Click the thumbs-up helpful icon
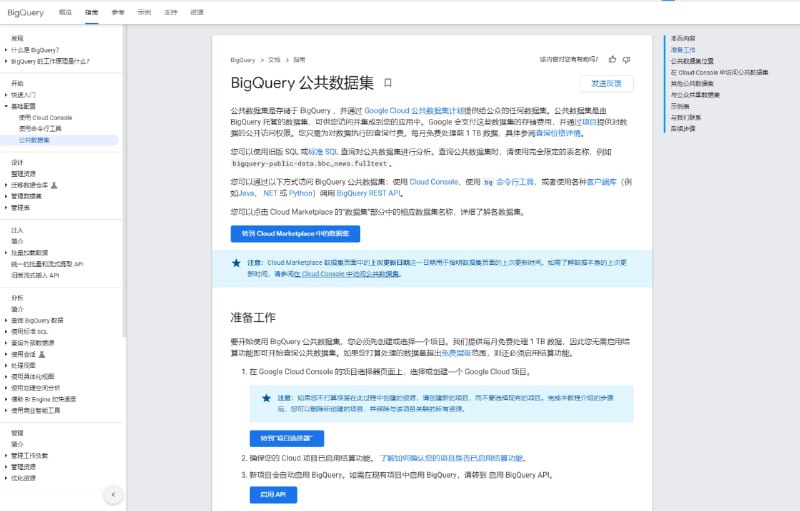 [x=612, y=60]
